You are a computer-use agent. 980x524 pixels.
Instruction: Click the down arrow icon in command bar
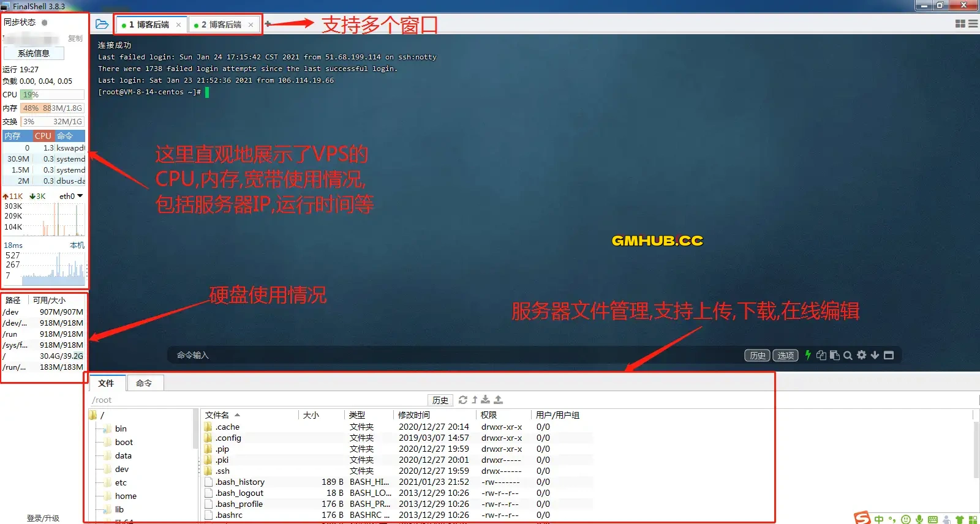pos(875,355)
